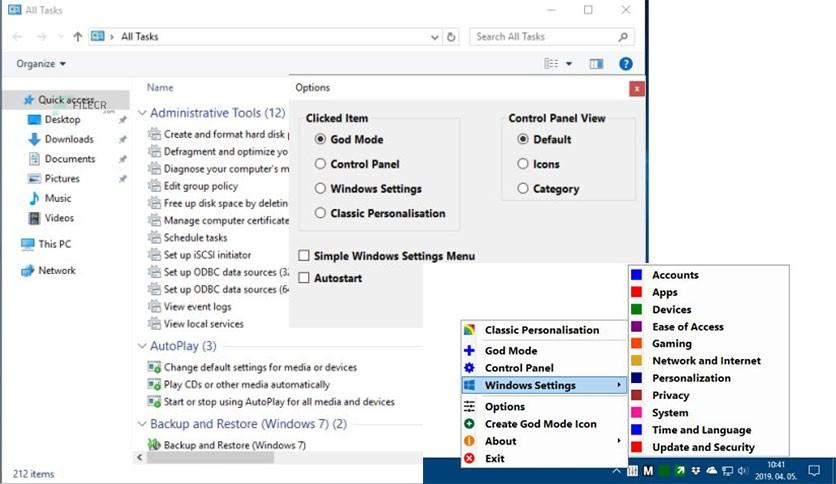Open the Help question mark icon
The height and width of the screenshot is (484, 836).
(626, 64)
